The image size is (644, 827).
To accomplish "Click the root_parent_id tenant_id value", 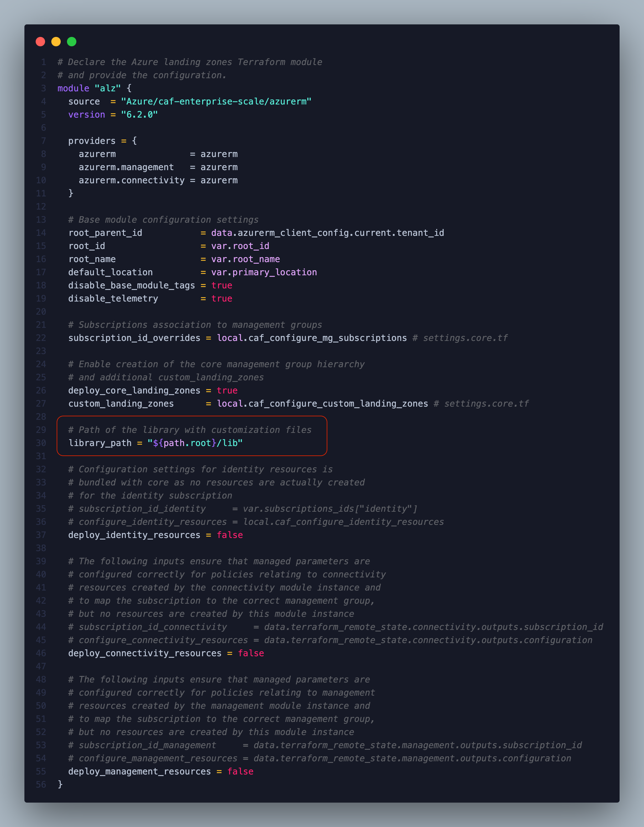I will (328, 233).
